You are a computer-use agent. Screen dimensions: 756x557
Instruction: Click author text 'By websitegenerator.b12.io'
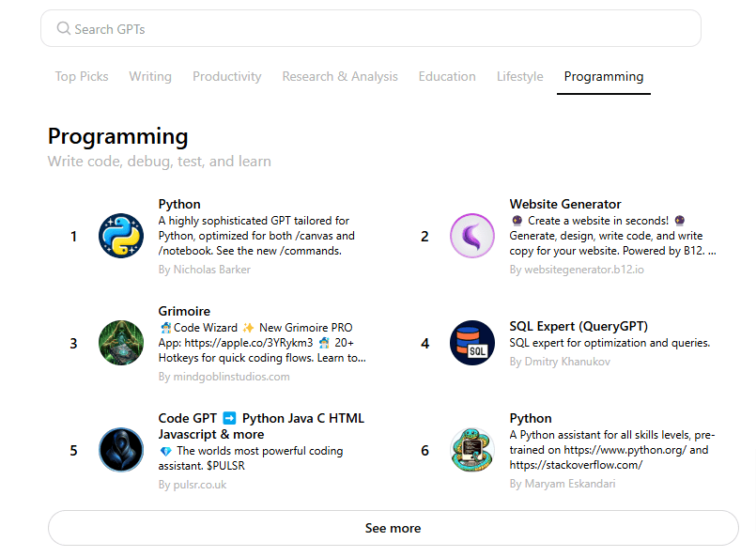577,270
